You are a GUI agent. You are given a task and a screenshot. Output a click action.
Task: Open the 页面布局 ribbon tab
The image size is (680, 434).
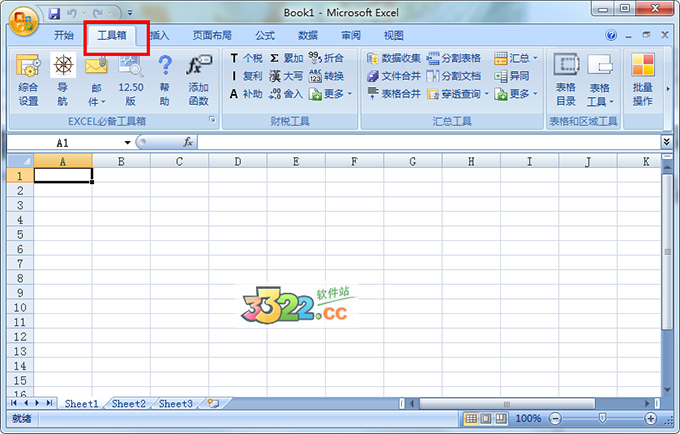coord(212,36)
